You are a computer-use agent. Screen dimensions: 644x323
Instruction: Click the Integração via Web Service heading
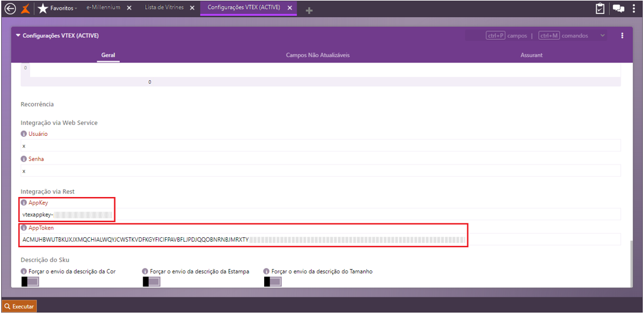(x=59, y=122)
